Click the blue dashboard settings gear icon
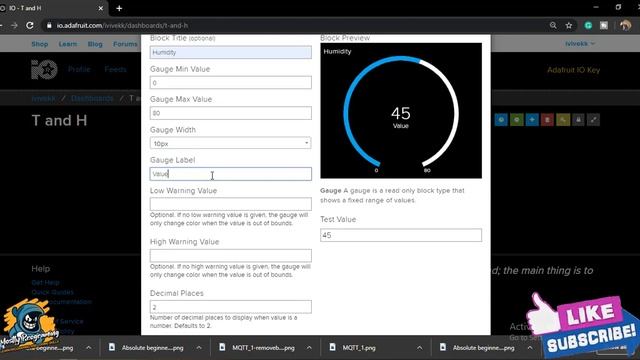 pos(501,120)
